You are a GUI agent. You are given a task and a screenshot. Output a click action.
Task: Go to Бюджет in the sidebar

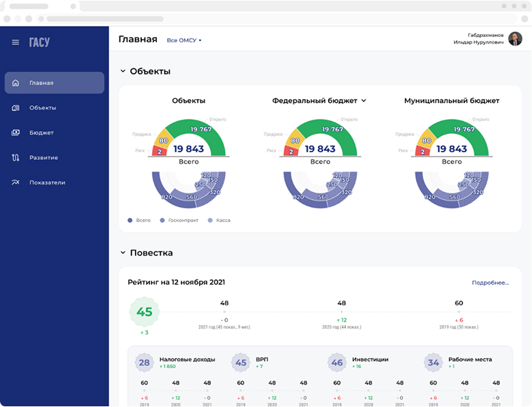(41, 132)
